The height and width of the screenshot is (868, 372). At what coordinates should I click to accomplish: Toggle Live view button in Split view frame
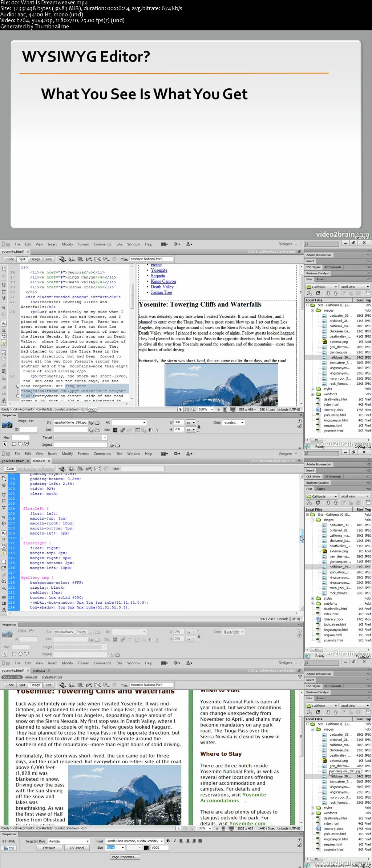pos(49,259)
